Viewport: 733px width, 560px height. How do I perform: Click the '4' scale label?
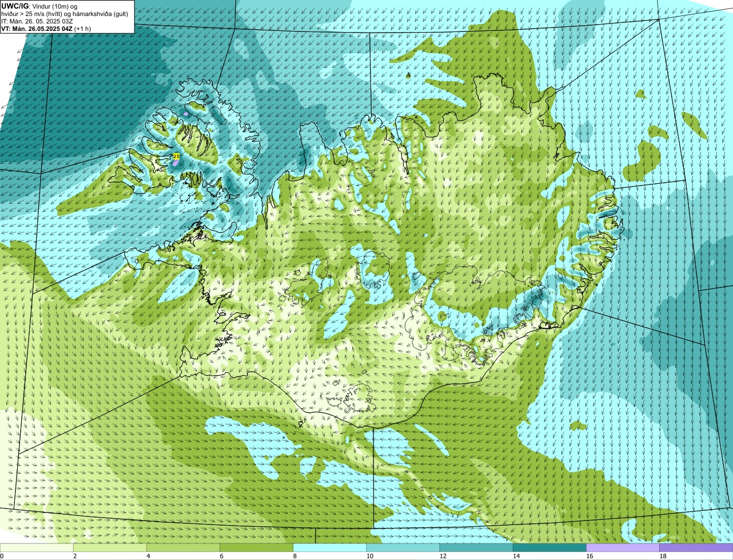(148, 556)
